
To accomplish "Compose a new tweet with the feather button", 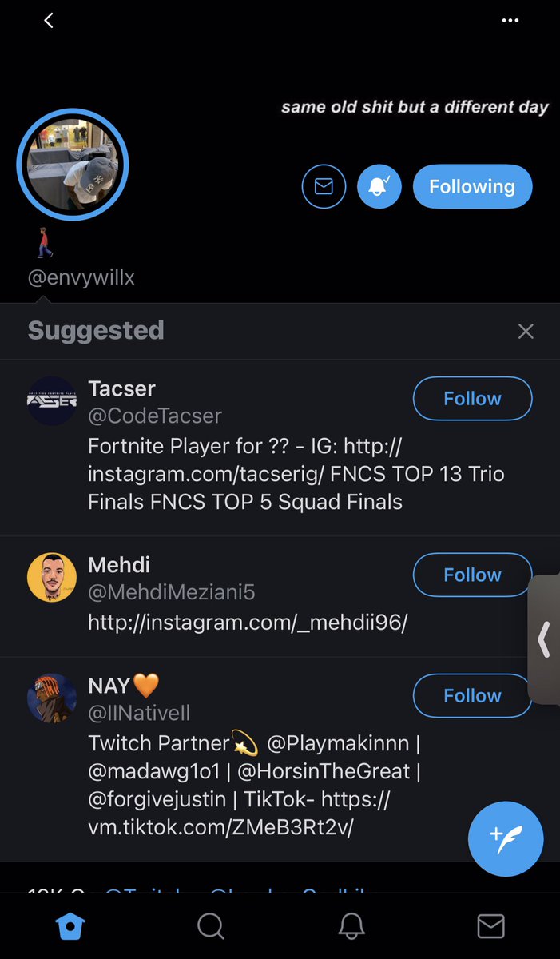I will point(506,839).
